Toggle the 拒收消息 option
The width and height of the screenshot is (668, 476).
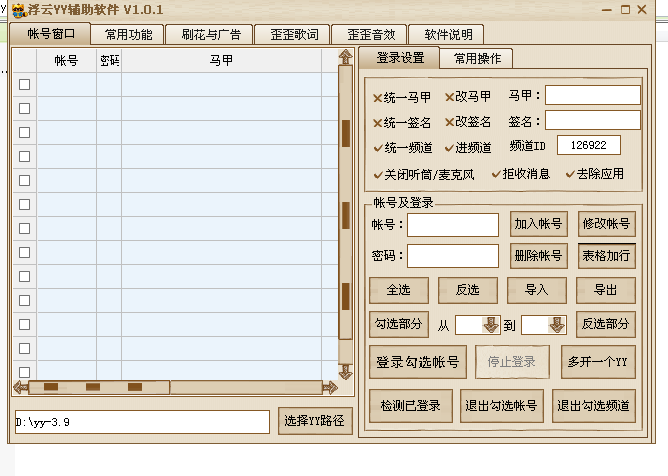521,174
